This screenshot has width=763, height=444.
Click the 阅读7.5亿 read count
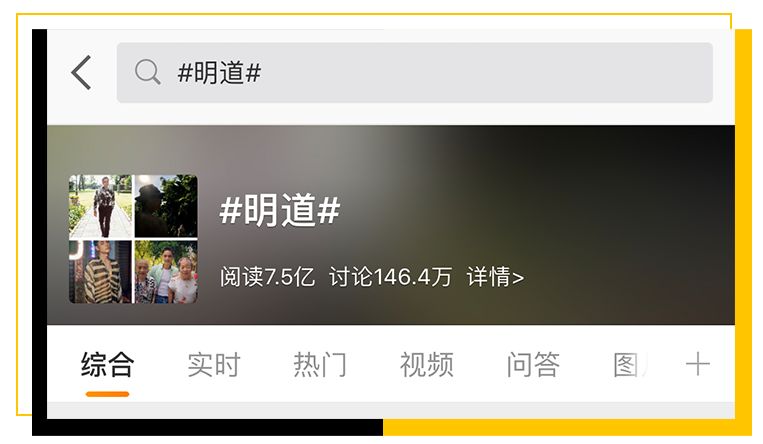[267, 277]
